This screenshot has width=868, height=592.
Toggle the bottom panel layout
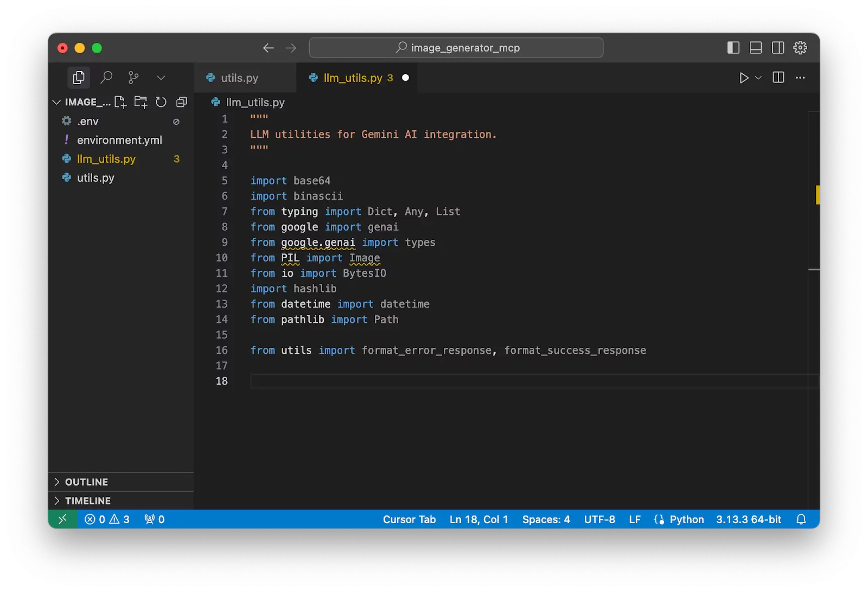point(756,48)
